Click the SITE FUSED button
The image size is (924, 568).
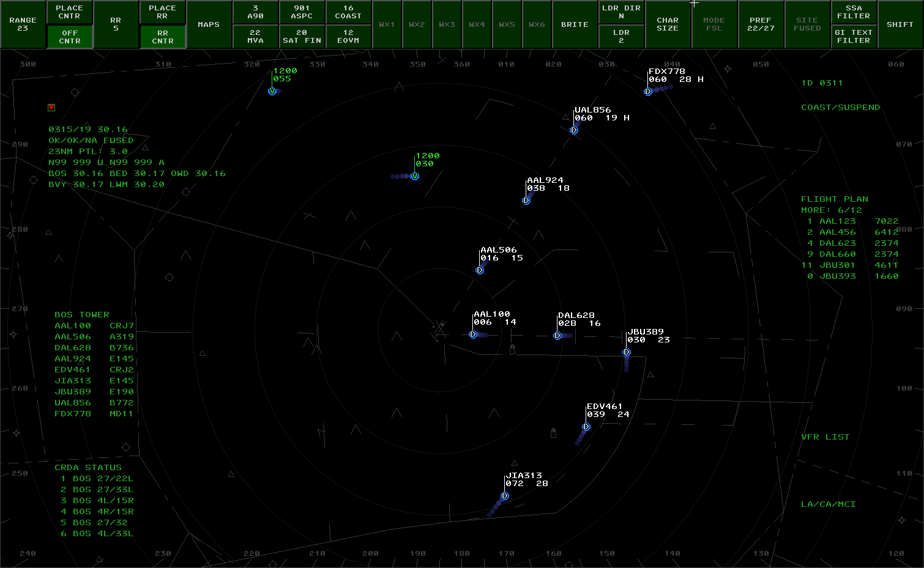click(x=807, y=24)
